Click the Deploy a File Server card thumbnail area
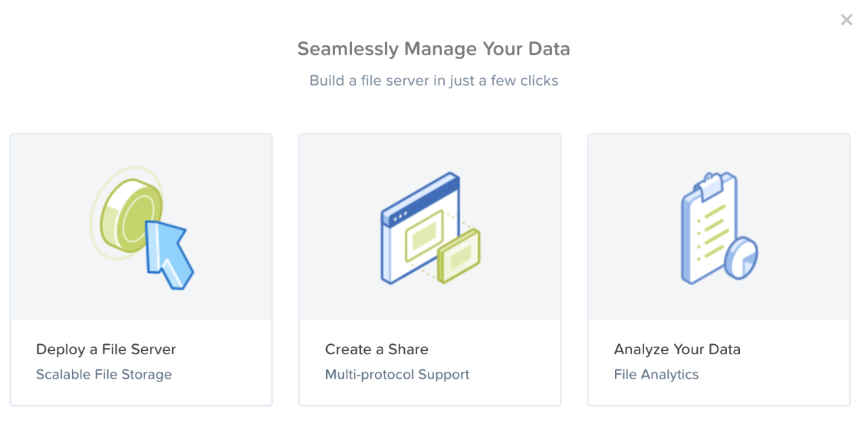The width and height of the screenshot is (868, 433). coord(141,227)
